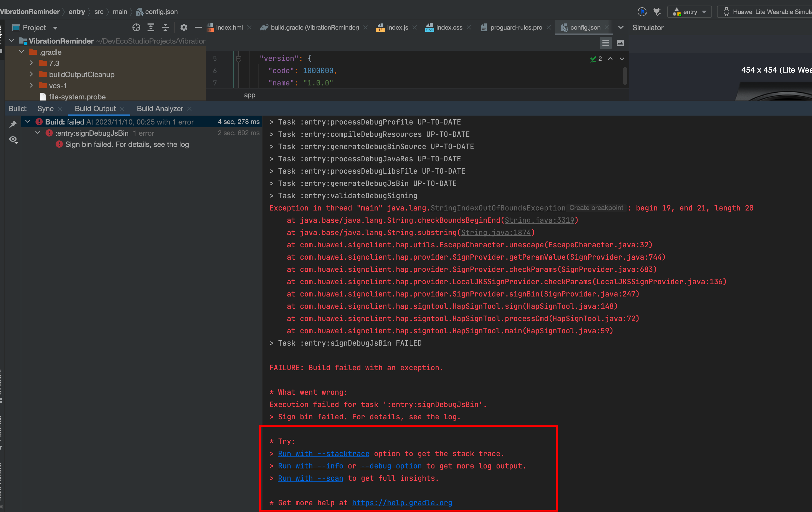Collapse all in Project panel
Image resolution: width=812 pixels, height=512 pixels.
[165, 28]
